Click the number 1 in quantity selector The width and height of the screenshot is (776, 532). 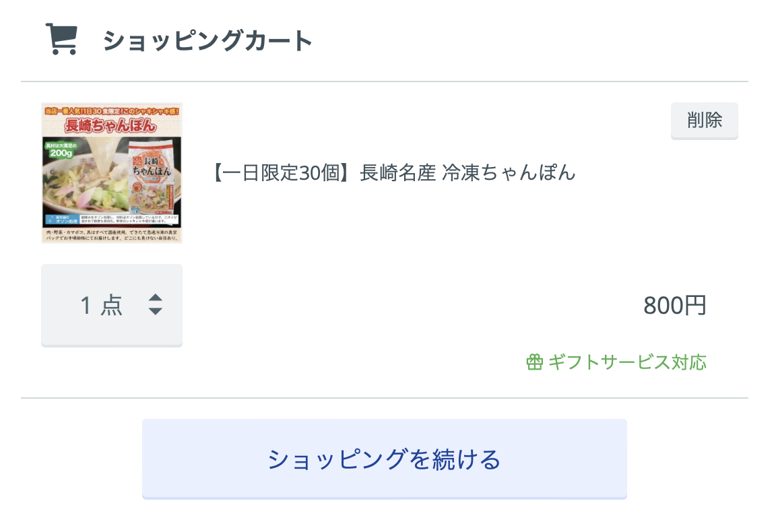pos(86,305)
